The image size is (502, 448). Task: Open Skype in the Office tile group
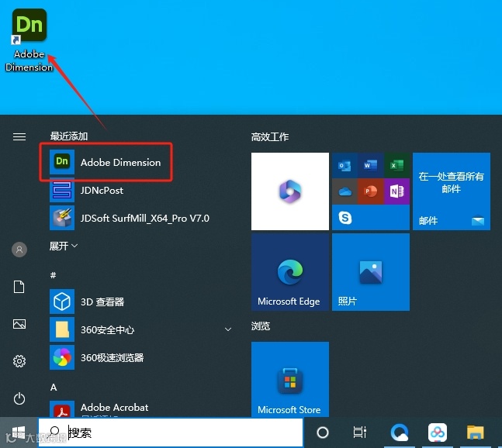345,218
